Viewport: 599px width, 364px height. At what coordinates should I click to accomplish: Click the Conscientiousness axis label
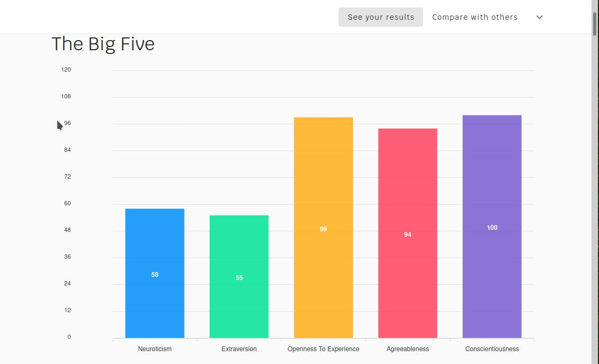tap(492, 348)
